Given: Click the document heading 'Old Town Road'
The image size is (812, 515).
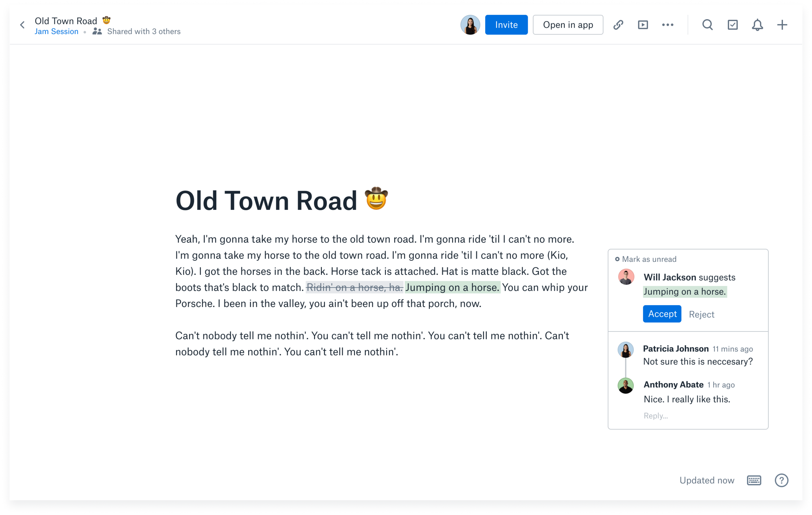Looking at the screenshot, I should click(x=266, y=201).
